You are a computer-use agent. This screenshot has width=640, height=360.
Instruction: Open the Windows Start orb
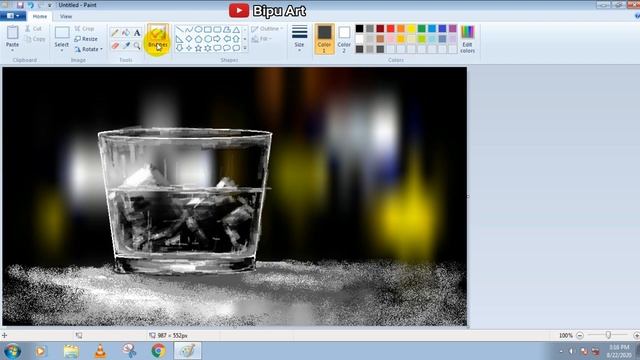pyautogui.click(x=12, y=351)
